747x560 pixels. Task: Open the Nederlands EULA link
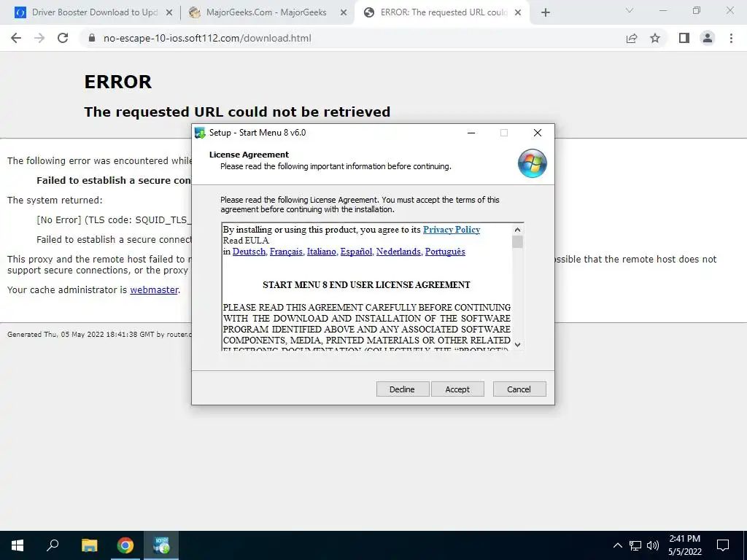click(x=399, y=252)
